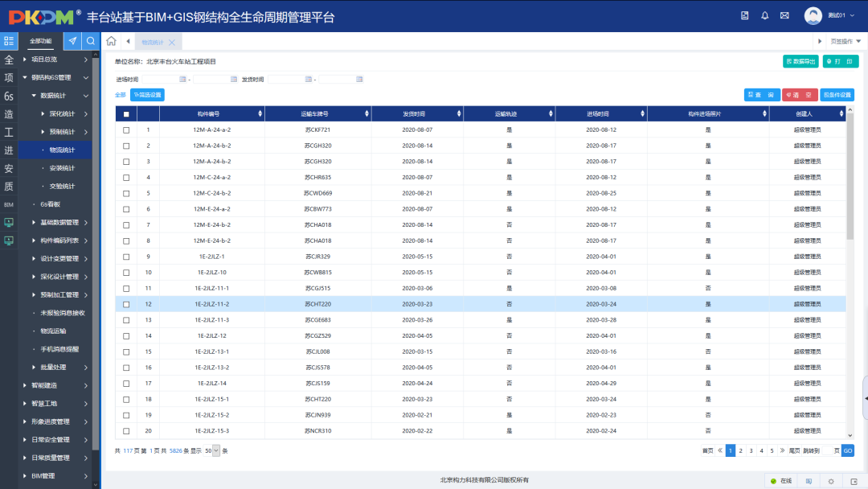Image resolution: width=868 pixels, height=489 pixels.
Task: Click the paper plane icon in sidebar
Action: (72, 41)
